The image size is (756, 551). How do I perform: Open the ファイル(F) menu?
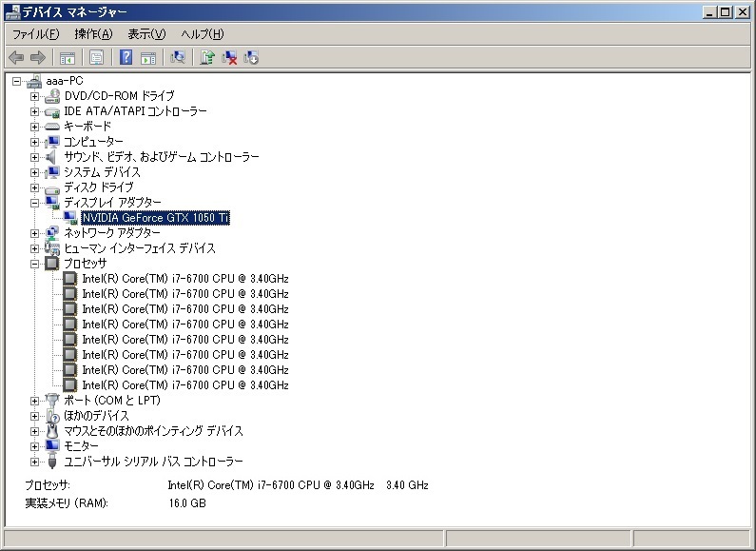[35, 34]
